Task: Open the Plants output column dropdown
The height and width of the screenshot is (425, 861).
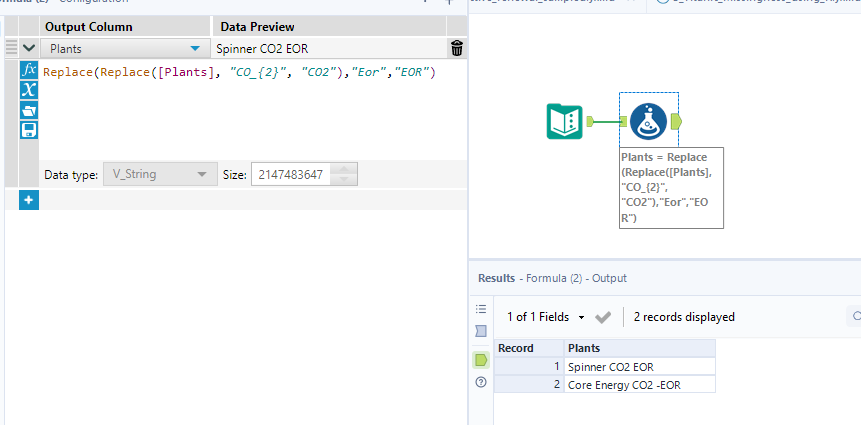Action: [x=194, y=48]
